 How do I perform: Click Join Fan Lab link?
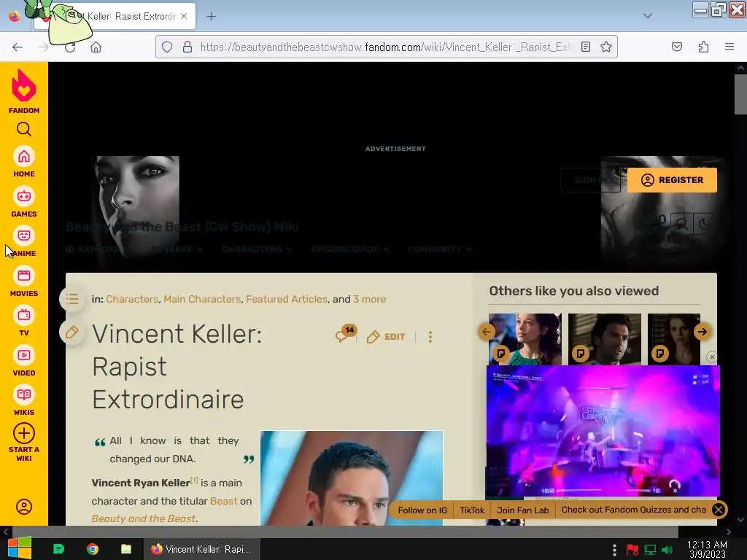click(522, 510)
